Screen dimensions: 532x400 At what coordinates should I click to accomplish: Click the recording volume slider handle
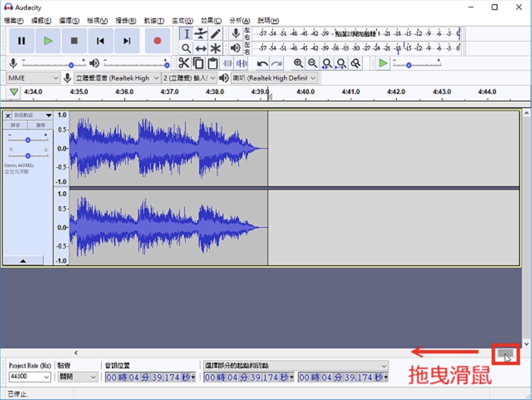click(x=71, y=65)
